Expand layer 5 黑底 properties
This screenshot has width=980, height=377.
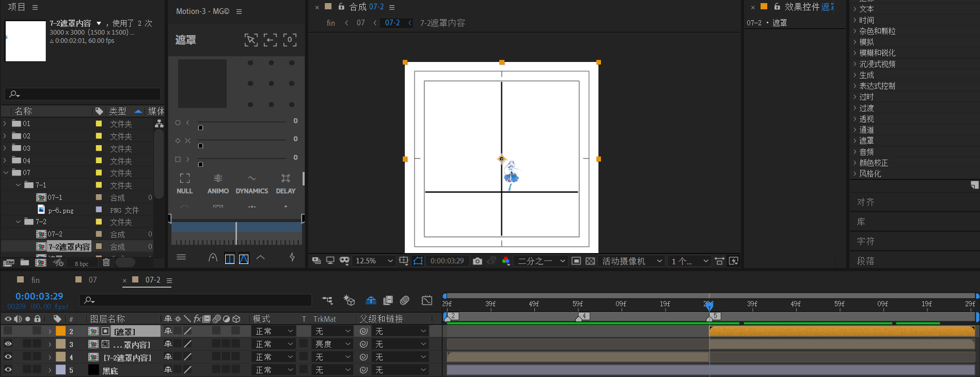pos(50,370)
